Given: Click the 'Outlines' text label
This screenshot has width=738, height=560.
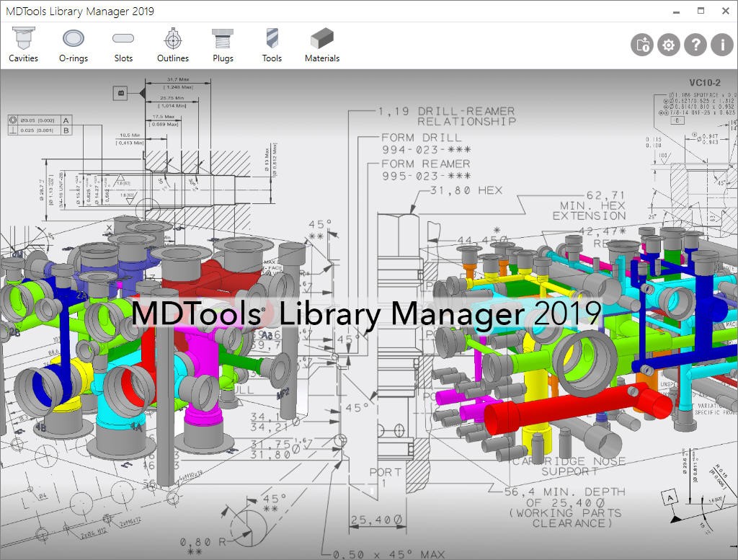Looking at the screenshot, I should pyautogui.click(x=173, y=58).
